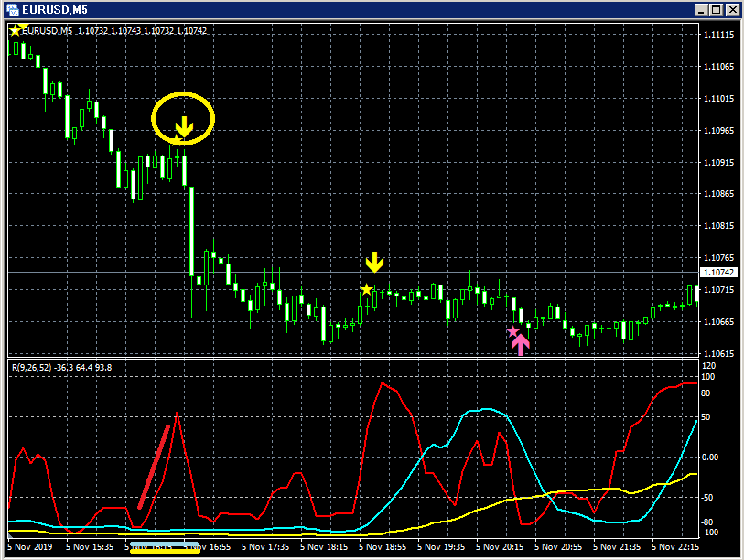Select the yellow down arrow above the 18:55 candles
This screenshot has height=560, width=744.
[374, 262]
